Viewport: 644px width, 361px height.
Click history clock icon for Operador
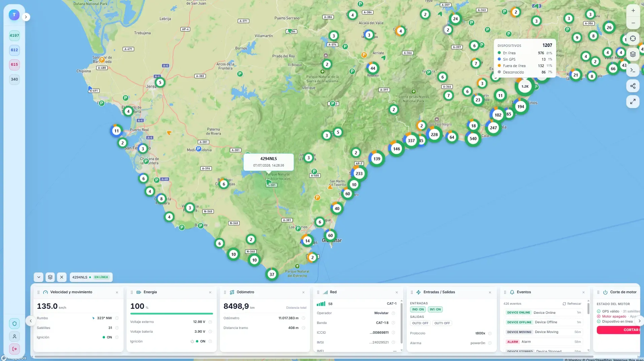coord(393,313)
